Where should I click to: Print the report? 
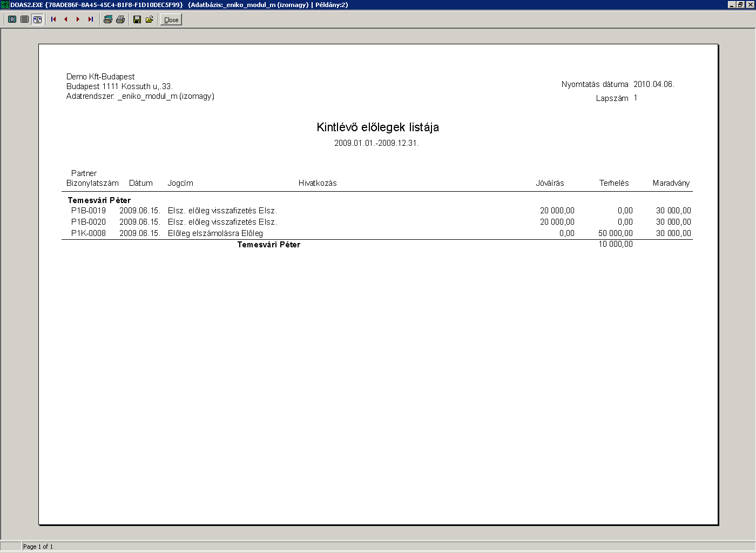(120, 19)
